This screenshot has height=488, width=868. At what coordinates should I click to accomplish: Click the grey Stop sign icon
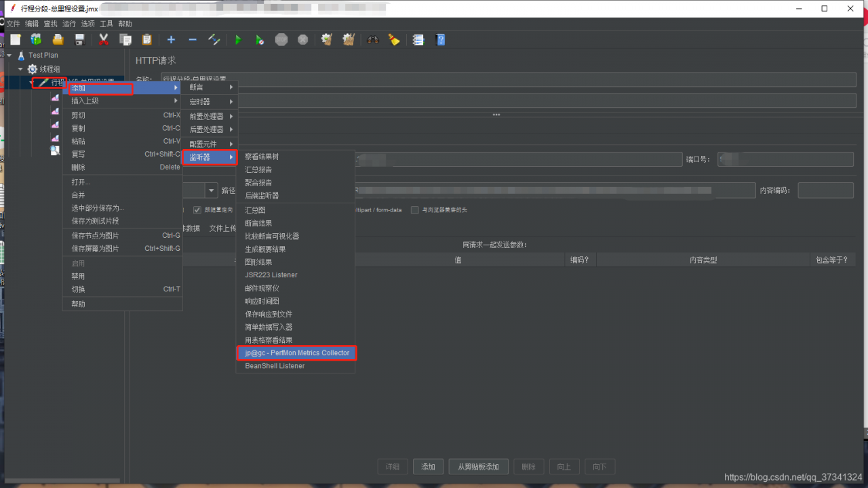281,39
